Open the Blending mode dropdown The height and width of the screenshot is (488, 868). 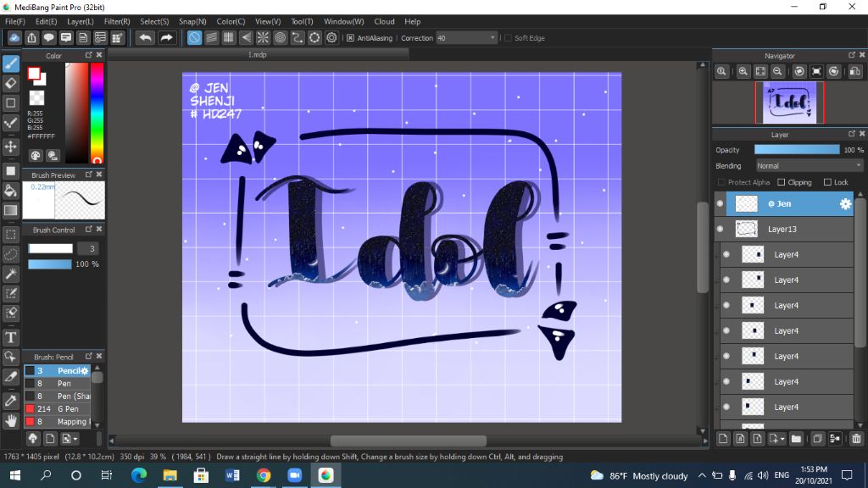point(810,165)
